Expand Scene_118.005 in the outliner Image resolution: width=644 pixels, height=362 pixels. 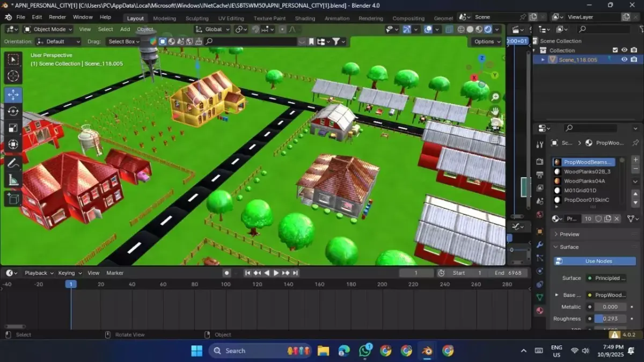click(x=543, y=60)
